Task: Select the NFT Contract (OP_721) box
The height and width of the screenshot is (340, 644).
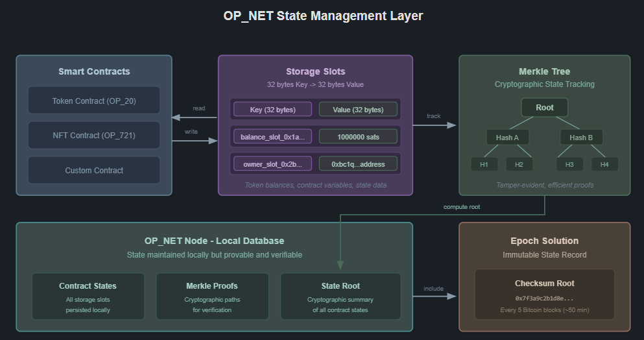Action: 94,136
